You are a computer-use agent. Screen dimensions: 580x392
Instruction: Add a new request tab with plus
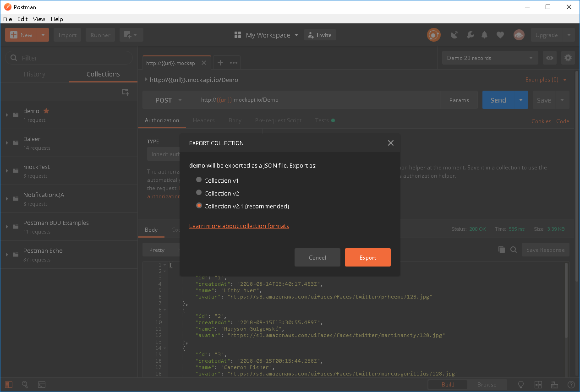[220, 63]
